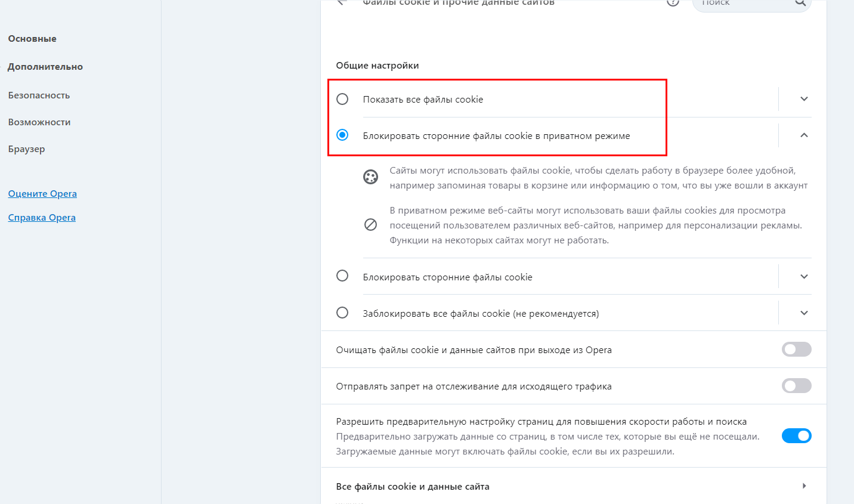Choose 'Заблокировать все файлы cookie' radio button
Screen dimensions: 854x504
[342, 313]
